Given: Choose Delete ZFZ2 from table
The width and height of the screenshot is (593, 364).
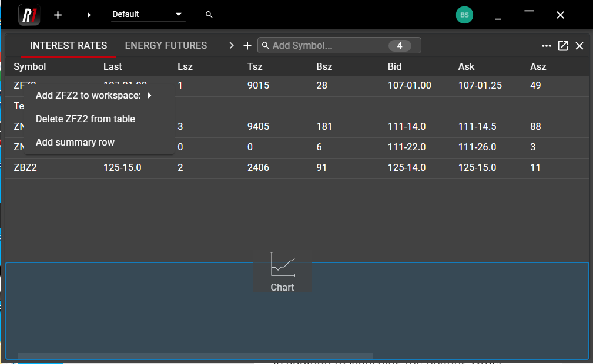Looking at the screenshot, I should point(85,119).
